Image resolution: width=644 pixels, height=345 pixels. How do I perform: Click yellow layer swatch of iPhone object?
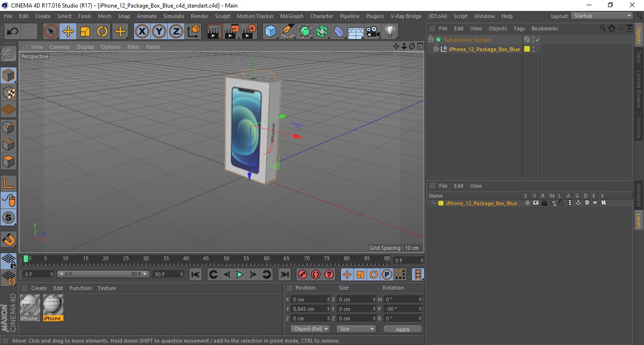tap(527, 49)
